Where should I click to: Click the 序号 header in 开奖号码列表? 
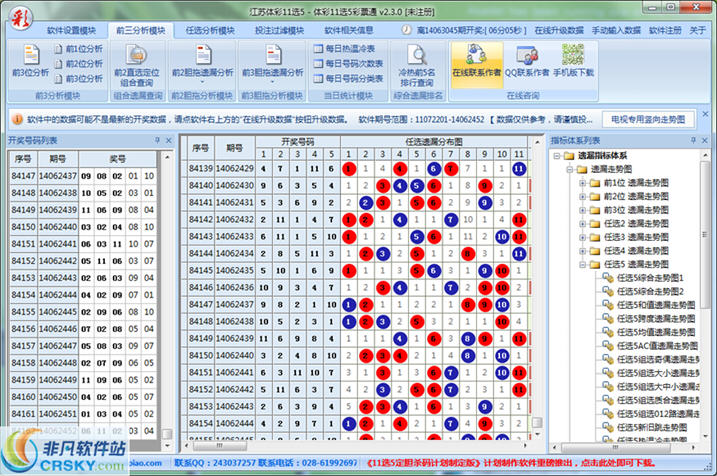[x=23, y=159]
